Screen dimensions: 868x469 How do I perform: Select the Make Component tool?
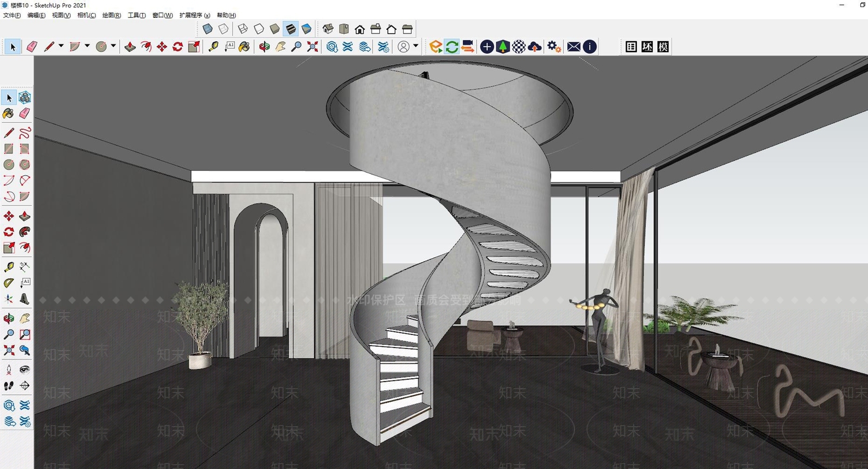click(24, 98)
